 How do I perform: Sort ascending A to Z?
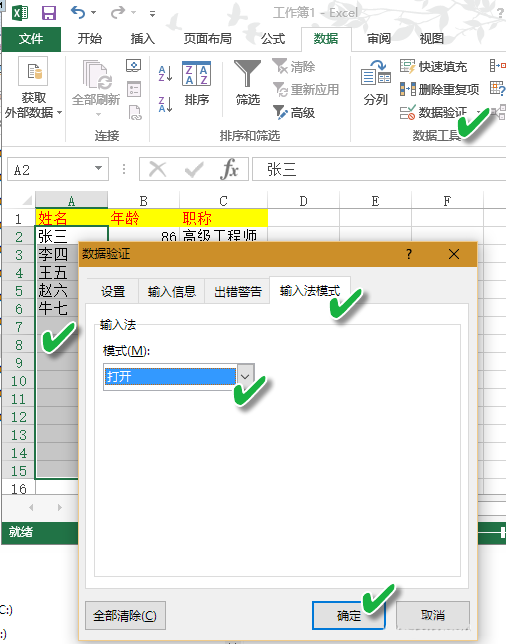coord(165,73)
